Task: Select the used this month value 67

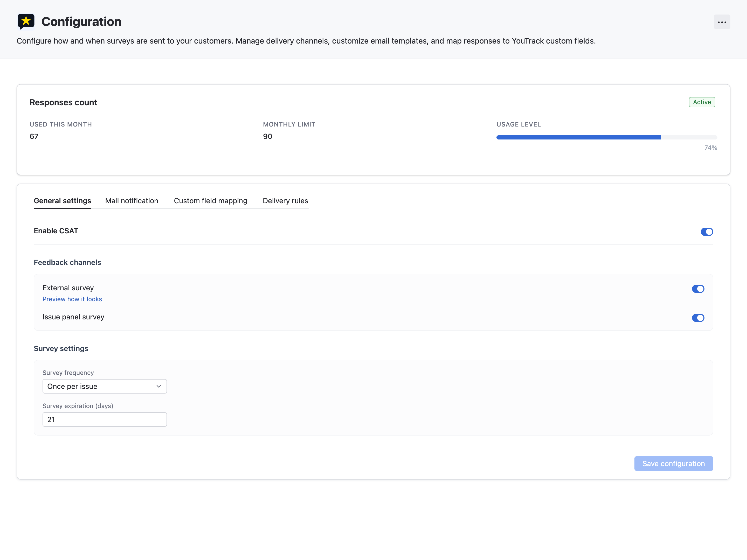Action: coord(34,136)
